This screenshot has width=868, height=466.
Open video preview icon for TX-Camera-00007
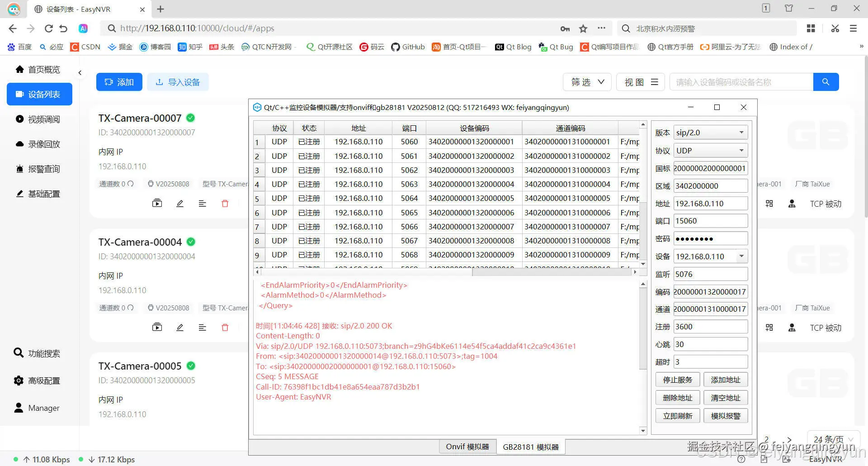pos(157,203)
